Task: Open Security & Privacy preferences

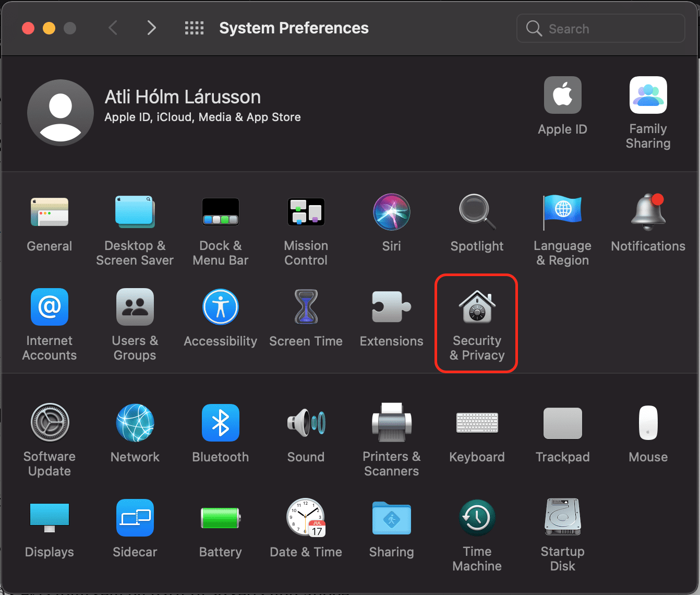Action: (x=477, y=308)
